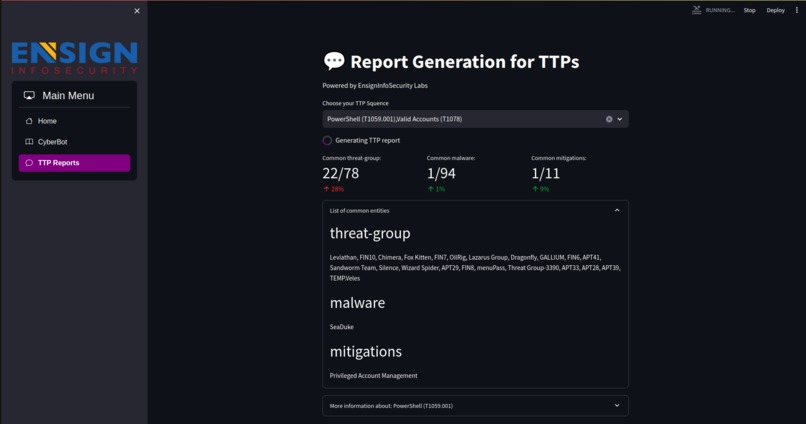Image resolution: width=806 pixels, height=424 pixels.
Task: Click the threat-group heading
Action: 370,233
